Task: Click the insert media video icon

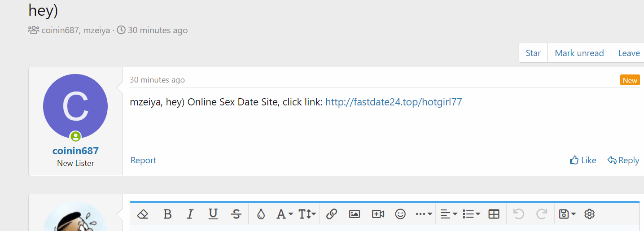Action: tap(378, 214)
